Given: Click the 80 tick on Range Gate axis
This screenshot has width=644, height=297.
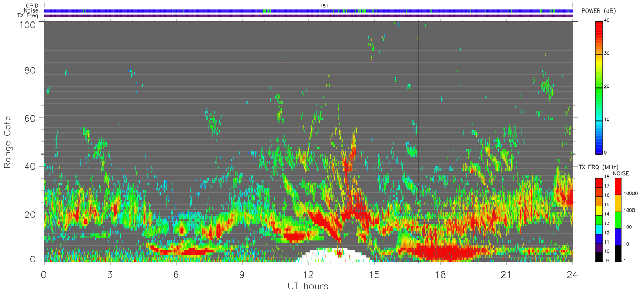Looking at the screenshot, I should coord(31,70).
